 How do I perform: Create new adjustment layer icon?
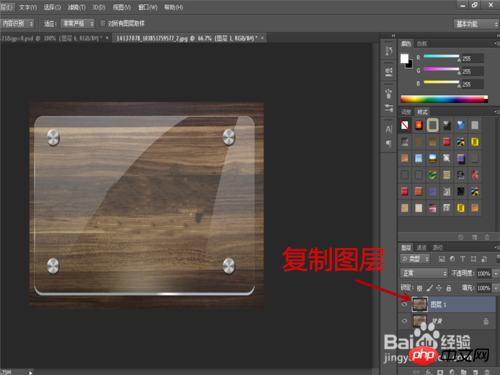click(x=452, y=372)
